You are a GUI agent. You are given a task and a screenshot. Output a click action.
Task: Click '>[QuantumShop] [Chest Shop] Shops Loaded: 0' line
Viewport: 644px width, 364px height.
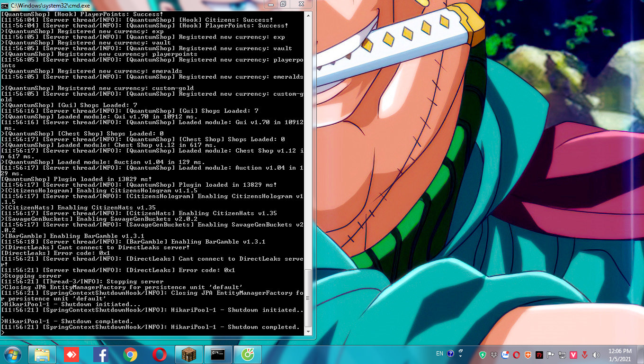[82, 134]
